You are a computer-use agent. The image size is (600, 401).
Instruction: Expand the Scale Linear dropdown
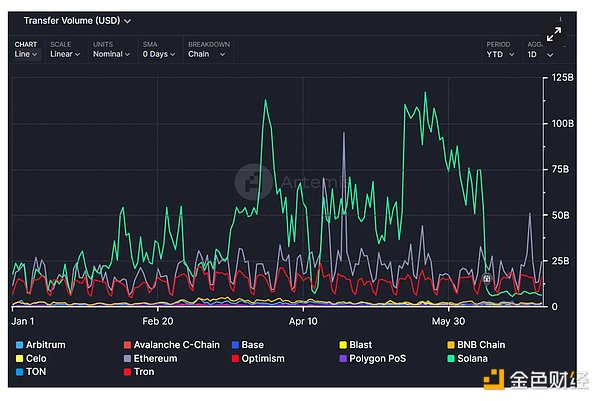click(66, 54)
